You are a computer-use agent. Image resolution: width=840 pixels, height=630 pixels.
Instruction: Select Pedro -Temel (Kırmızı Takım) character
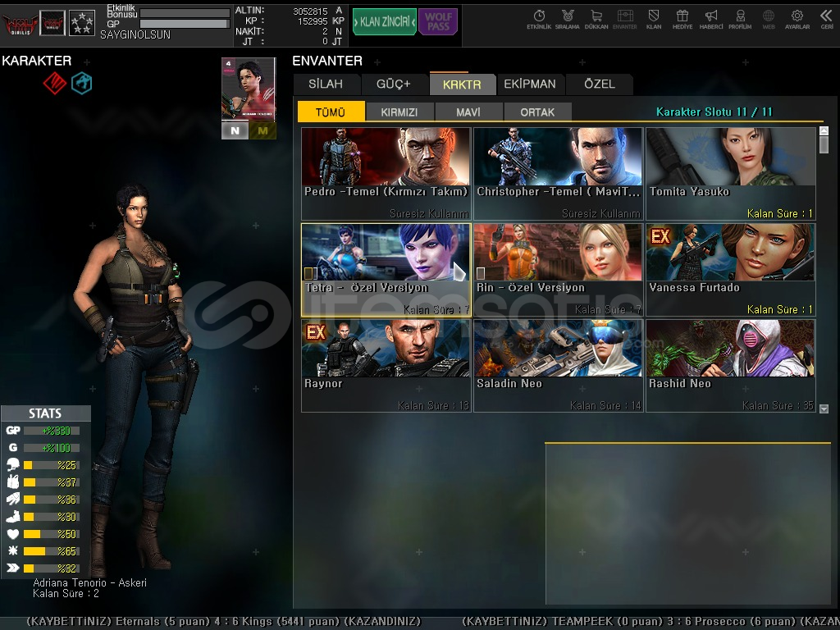tap(386, 174)
